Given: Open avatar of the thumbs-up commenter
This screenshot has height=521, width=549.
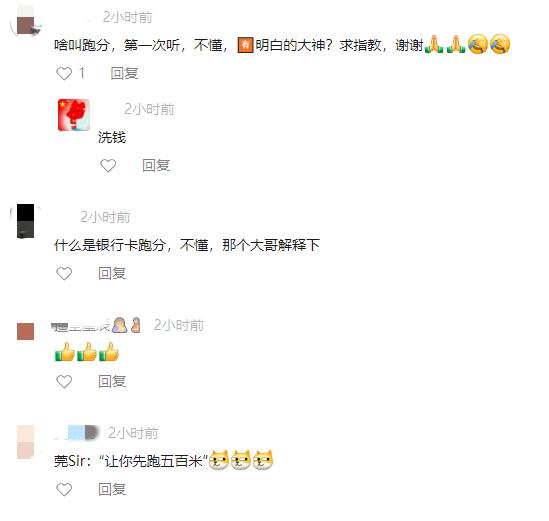Looking at the screenshot, I should point(26,332).
